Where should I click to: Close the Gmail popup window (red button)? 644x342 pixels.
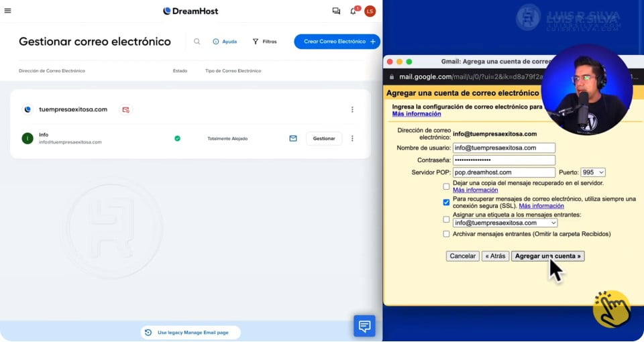[390, 62]
